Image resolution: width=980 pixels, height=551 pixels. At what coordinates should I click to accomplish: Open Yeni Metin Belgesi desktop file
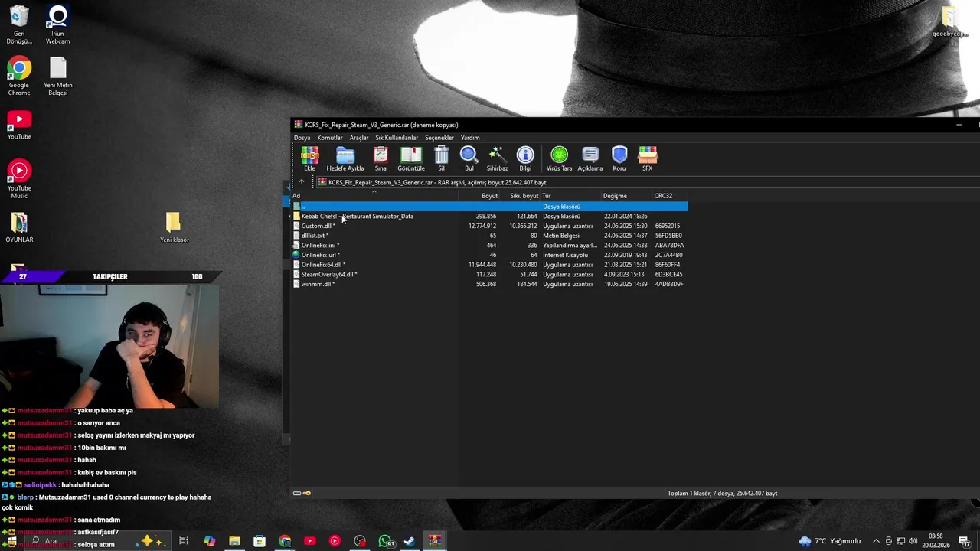click(57, 77)
